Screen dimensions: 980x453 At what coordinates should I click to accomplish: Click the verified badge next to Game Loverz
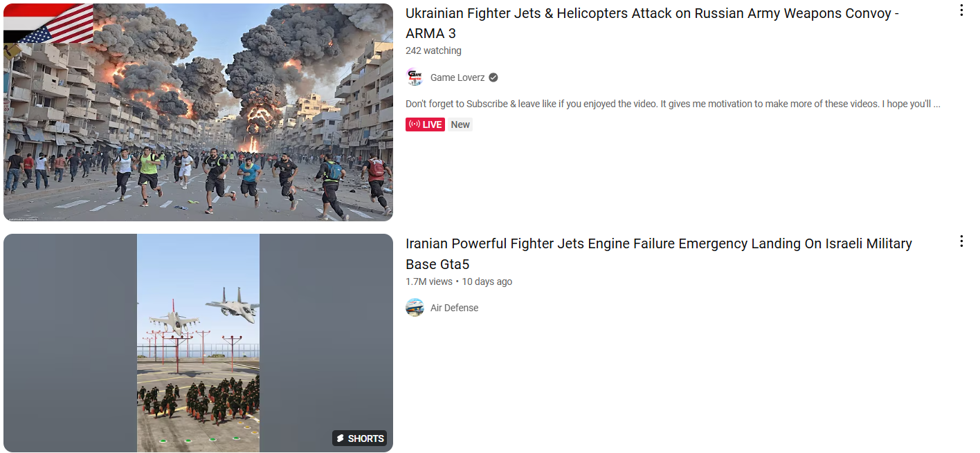coord(493,77)
